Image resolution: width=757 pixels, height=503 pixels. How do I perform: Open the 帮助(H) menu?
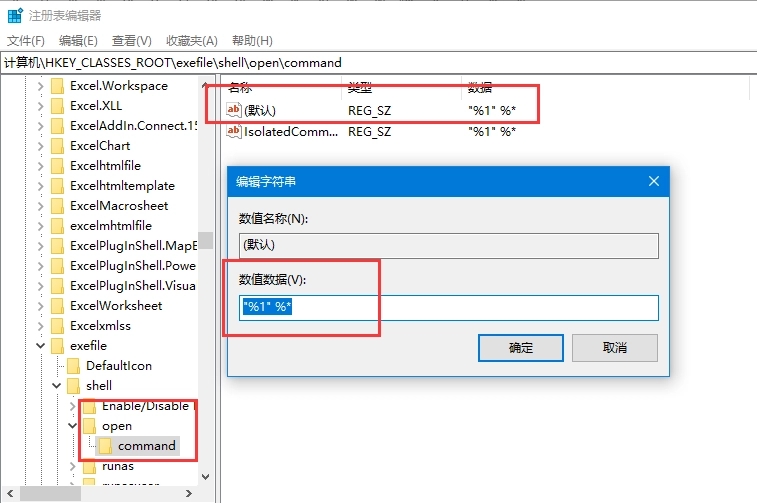252,41
